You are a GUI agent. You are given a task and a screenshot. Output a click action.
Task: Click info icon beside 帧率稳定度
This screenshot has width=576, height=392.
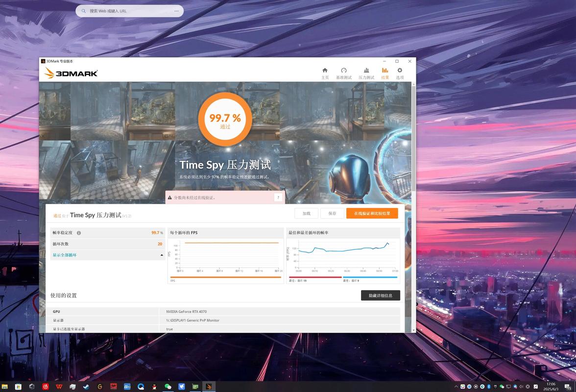(79, 233)
